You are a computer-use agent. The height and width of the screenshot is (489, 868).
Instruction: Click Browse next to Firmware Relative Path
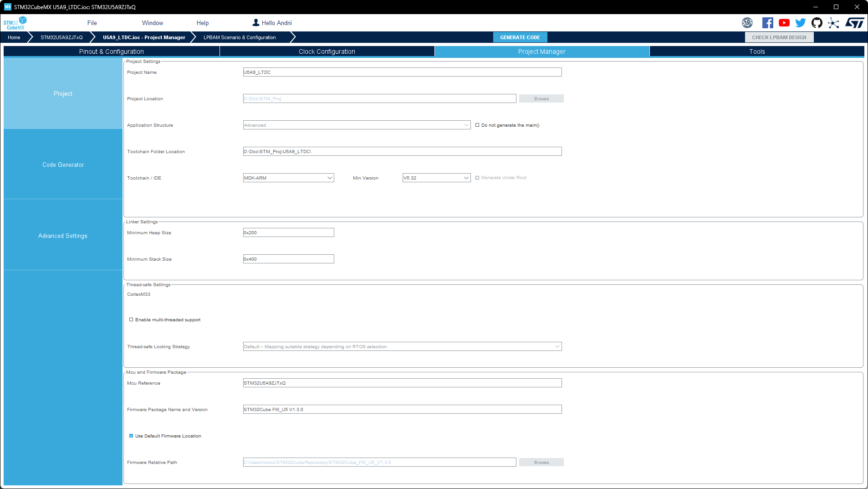coord(541,462)
